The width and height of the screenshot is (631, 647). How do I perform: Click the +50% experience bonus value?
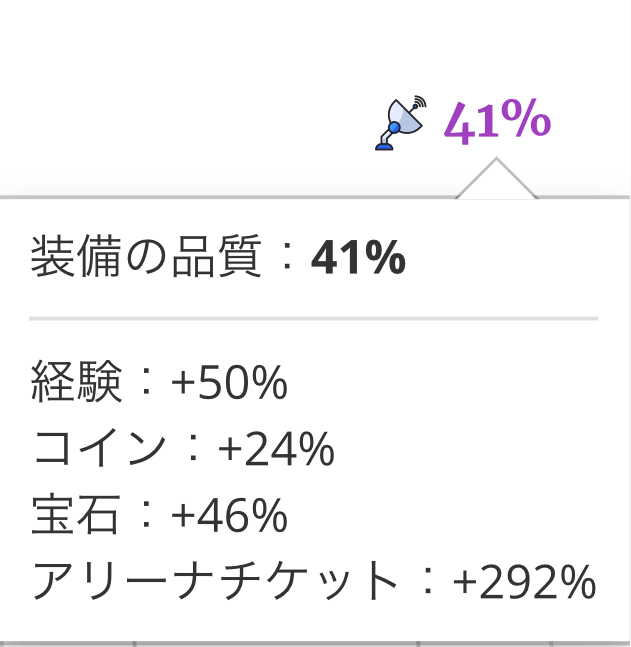229,383
